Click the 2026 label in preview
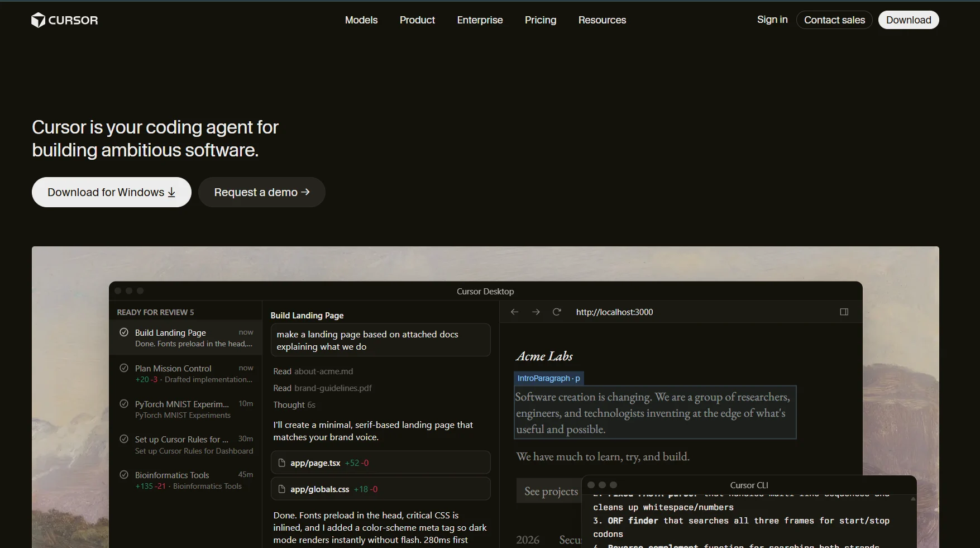The width and height of the screenshot is (980, 548). (528, 540)
